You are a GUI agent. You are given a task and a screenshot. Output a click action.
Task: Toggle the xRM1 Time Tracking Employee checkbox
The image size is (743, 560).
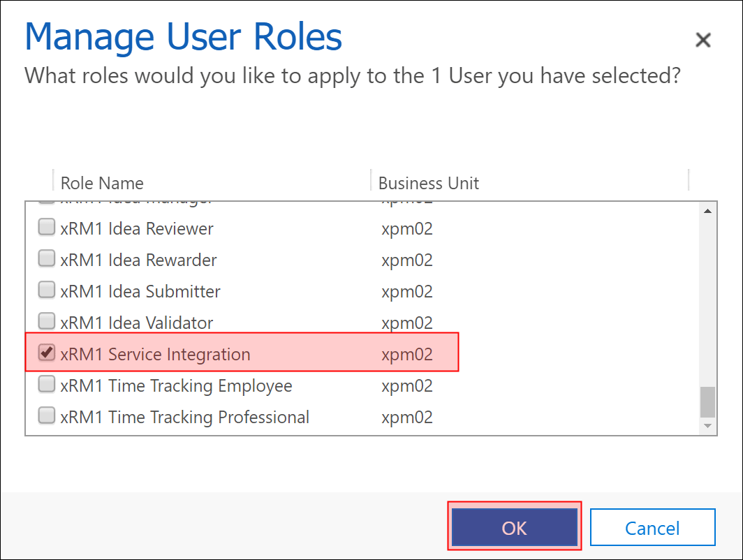click(47, 385)
